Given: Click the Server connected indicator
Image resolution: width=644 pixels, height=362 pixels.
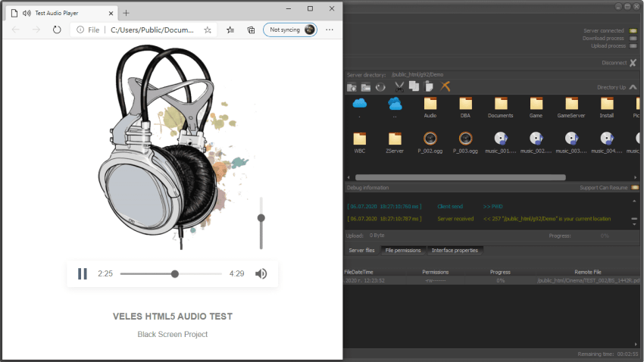Looking at the screenshot, I should click(633, 31).
